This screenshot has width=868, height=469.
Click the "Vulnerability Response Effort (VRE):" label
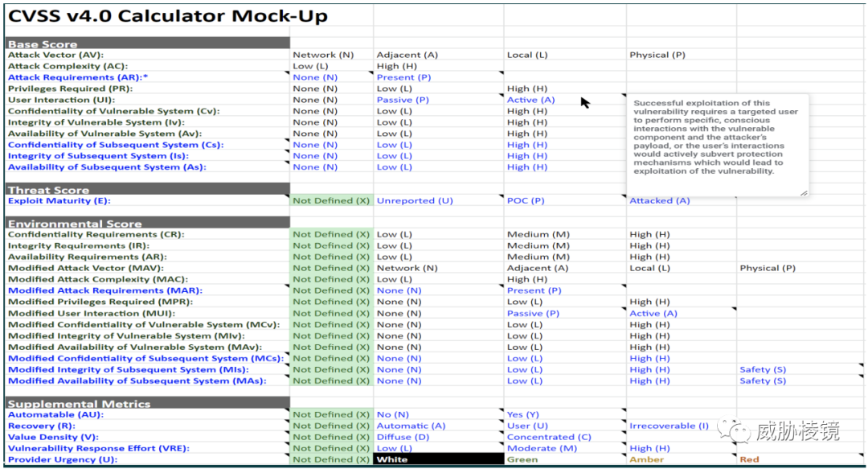pyautogui.click(x=99, y=449)
